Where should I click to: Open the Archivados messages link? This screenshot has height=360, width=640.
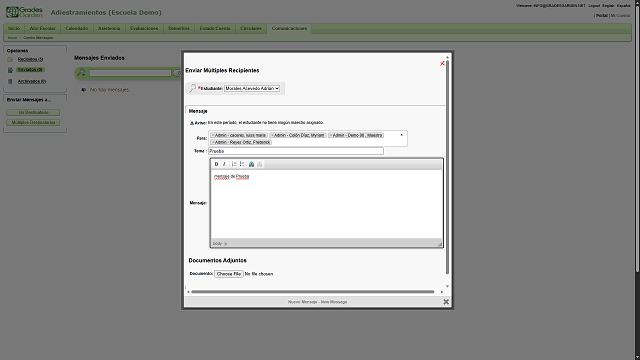point(31,81)
